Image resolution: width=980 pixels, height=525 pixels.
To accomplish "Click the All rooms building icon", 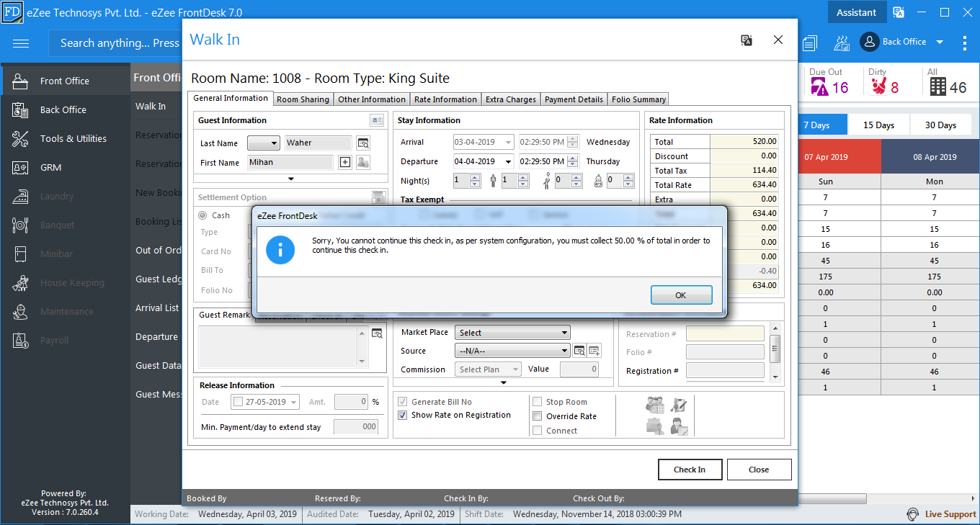I will point(937,87).
